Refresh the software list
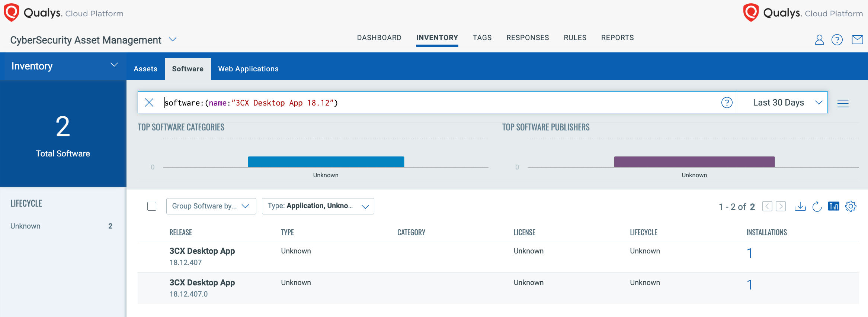Viewport: 868px width, 317px height. pyautogui.click(x=817, y=206)
